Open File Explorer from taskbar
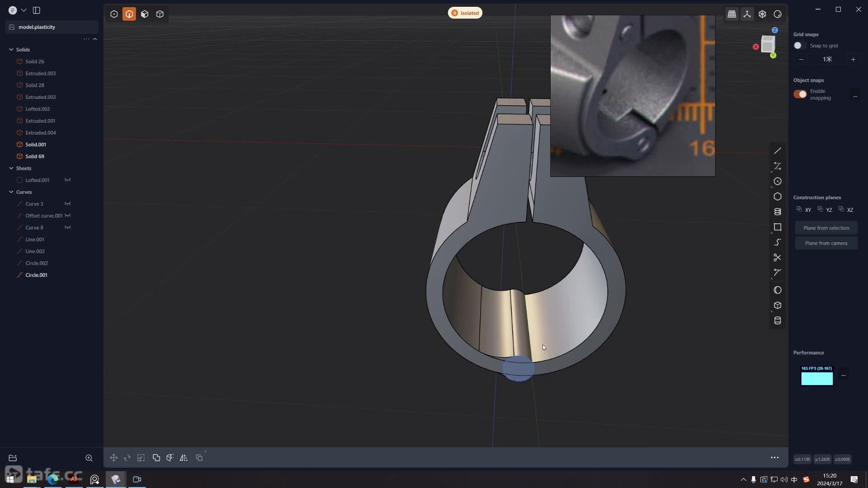 coord(32,479)
